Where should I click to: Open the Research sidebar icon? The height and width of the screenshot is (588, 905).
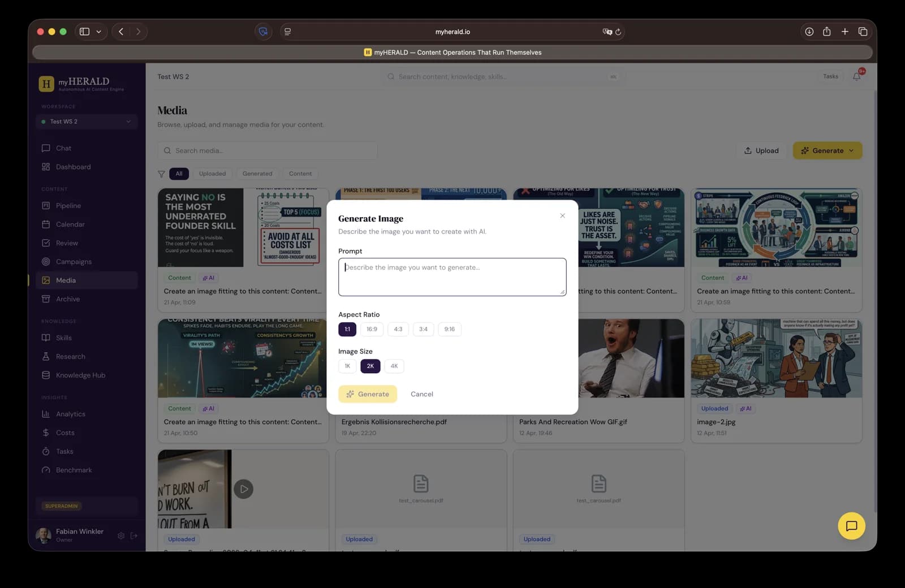[46, 357]
